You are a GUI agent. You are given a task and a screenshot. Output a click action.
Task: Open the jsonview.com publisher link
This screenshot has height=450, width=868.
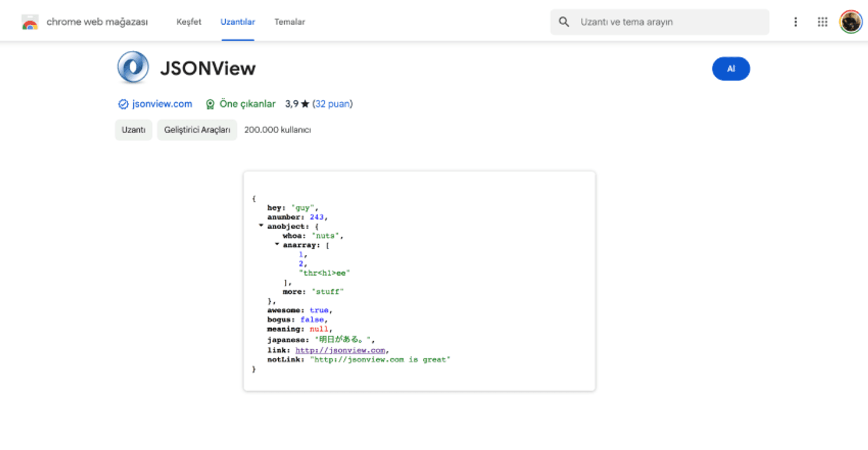tap(162, 104)
